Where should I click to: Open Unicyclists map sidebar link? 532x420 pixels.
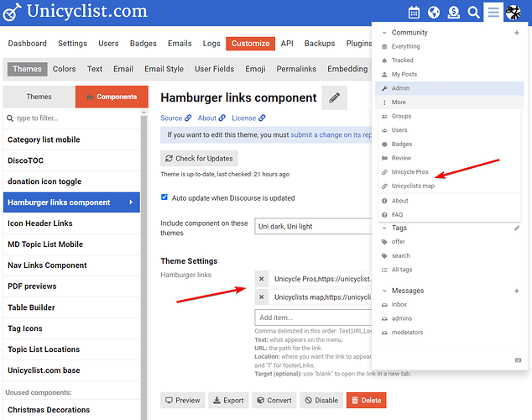[x=413, y=186]
